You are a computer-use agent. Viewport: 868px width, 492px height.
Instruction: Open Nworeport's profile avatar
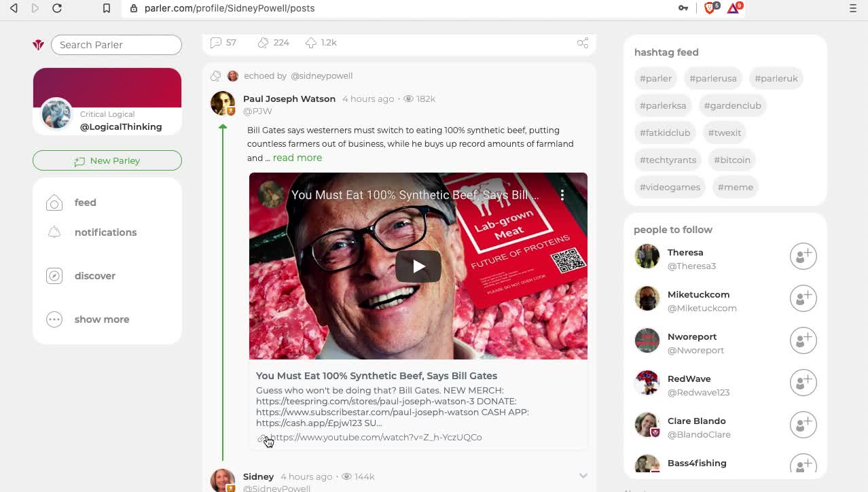tap(647, 340)
